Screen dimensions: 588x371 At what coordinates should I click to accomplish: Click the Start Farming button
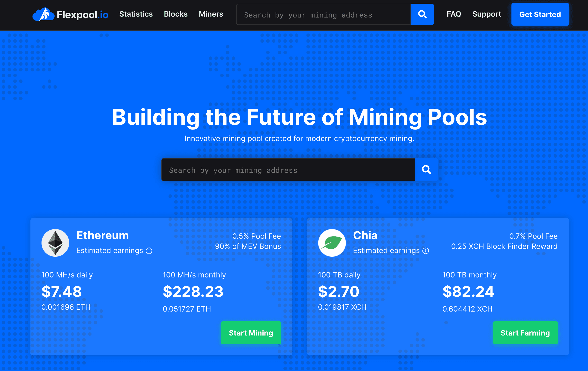[x=525, y=333]
